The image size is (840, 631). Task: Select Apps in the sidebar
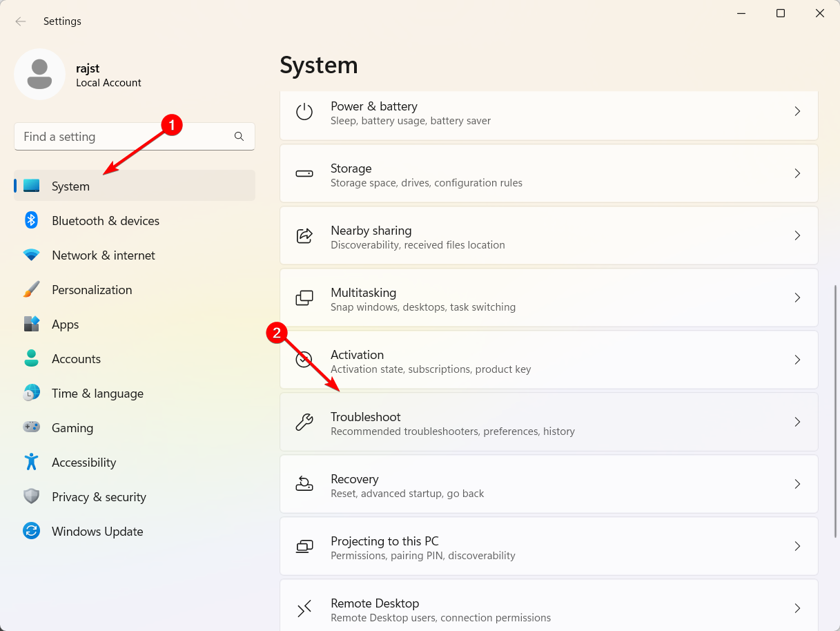135,324
